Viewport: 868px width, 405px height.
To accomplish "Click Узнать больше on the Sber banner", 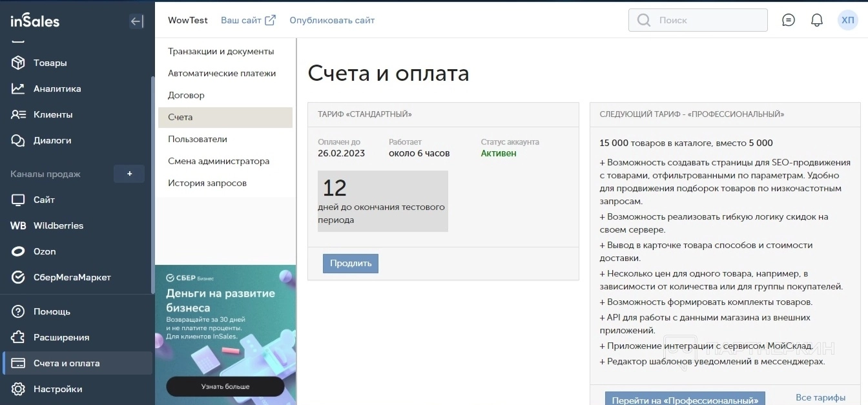I will click(225, 386).
